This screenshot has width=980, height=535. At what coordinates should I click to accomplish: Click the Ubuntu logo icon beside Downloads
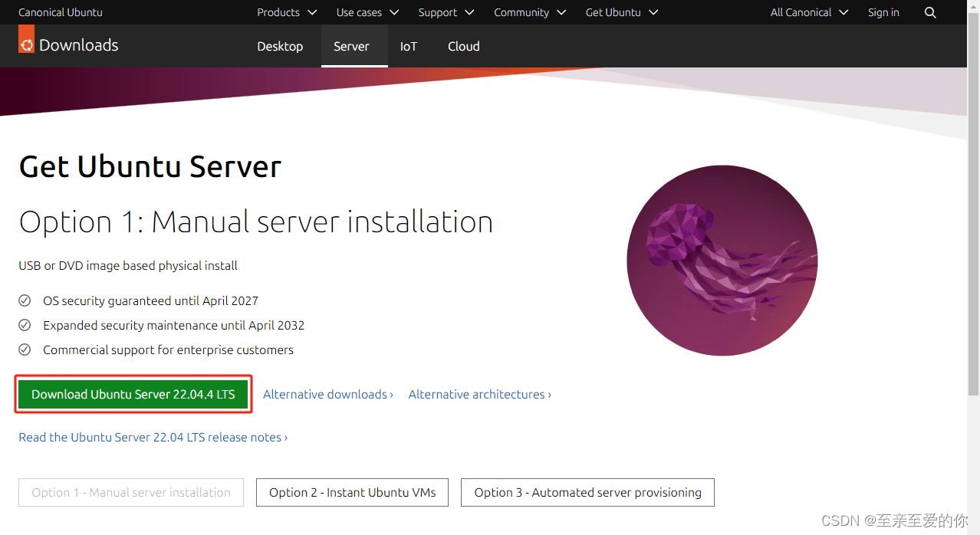pos(27,40)
